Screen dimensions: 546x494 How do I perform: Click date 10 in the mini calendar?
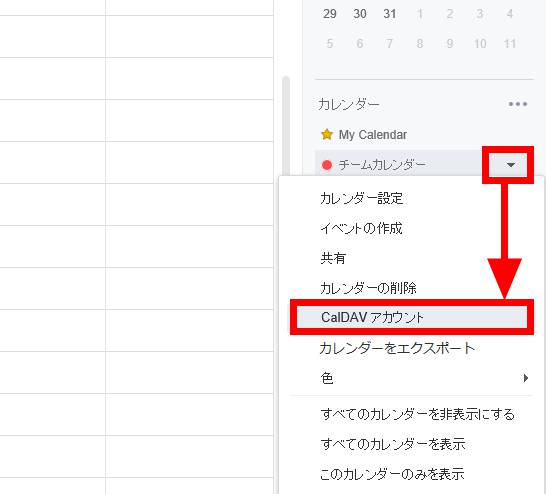[x=480, y=44]
